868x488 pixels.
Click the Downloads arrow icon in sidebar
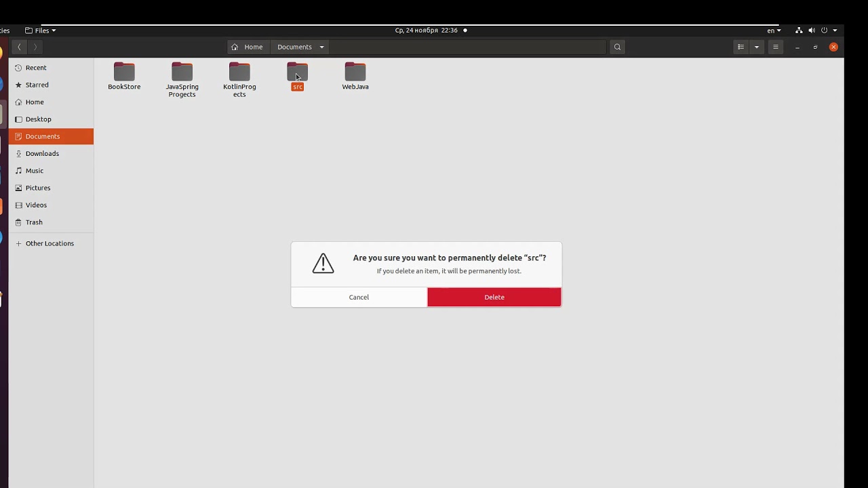tap(18, 153)
